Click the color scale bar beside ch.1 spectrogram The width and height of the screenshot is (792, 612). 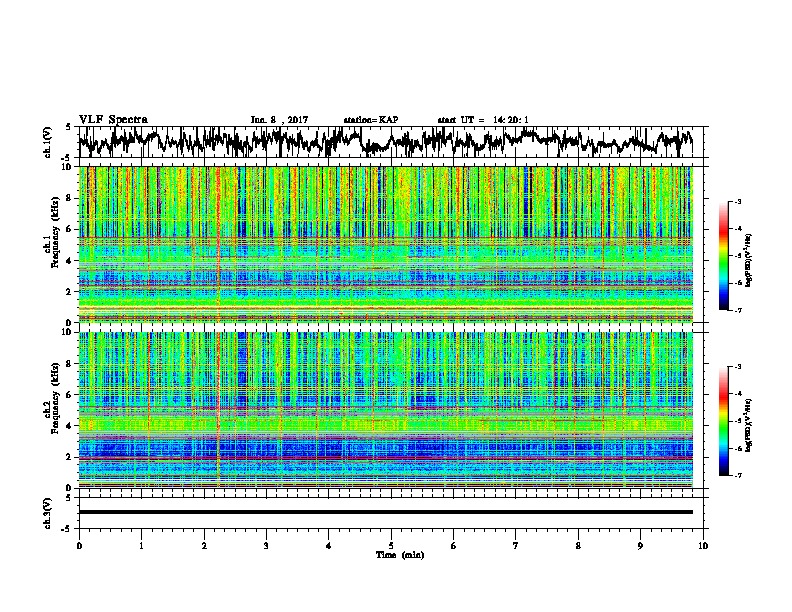(x=724, y=256)
